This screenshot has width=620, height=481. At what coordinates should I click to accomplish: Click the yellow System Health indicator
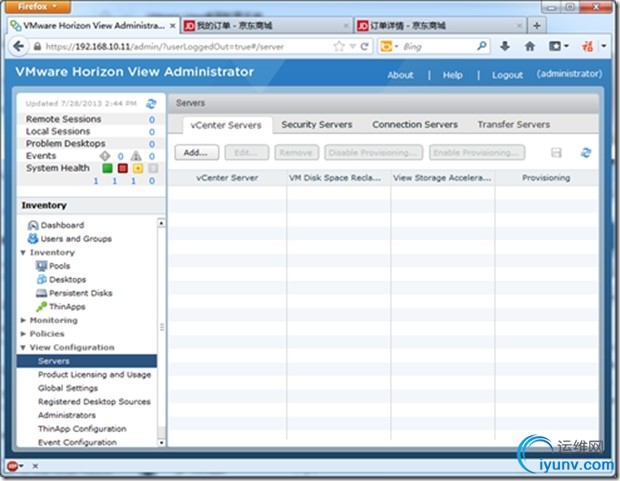(138, 168)
